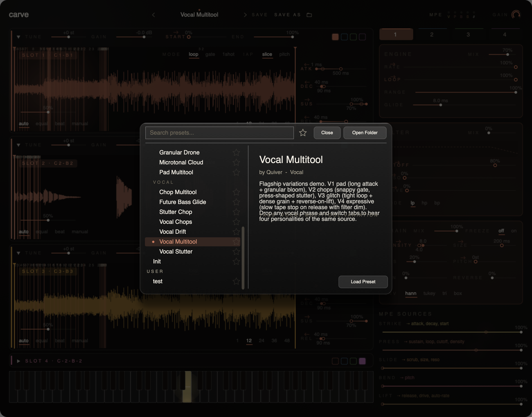This screenshot has height=417, width=532.
Task: Star the Stutter Chop preset
Action: pyautogui.click(x=236, y=212)
